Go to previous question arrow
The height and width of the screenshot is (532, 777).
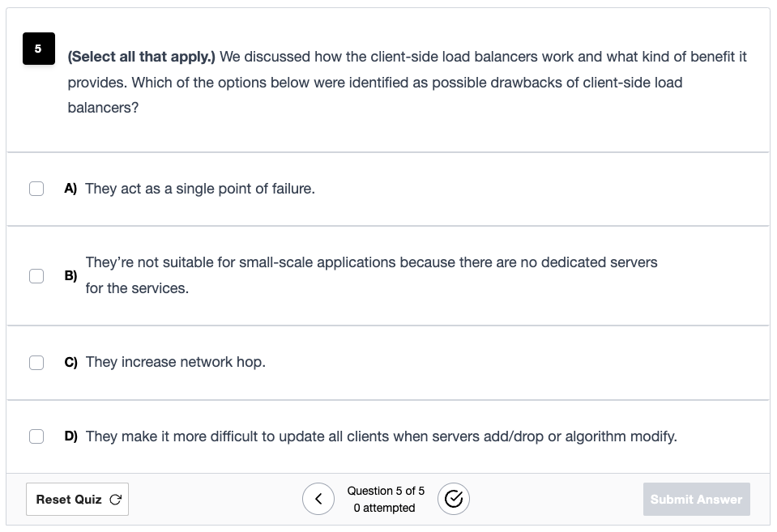tap(318, 499)
